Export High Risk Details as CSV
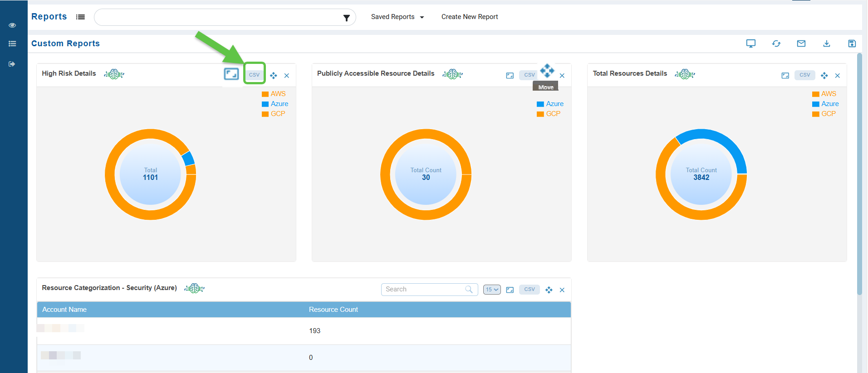The image size is (868, 373). pos(254,75)
